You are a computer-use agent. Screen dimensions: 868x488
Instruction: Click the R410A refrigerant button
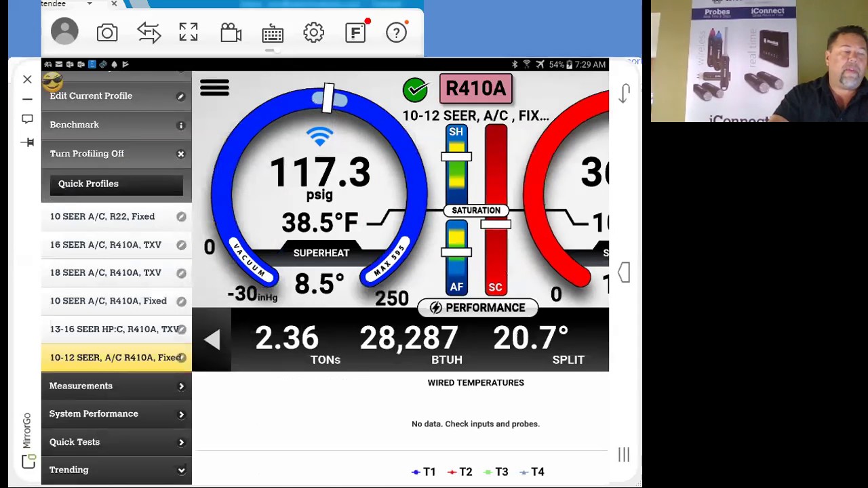tap(475, 89)
